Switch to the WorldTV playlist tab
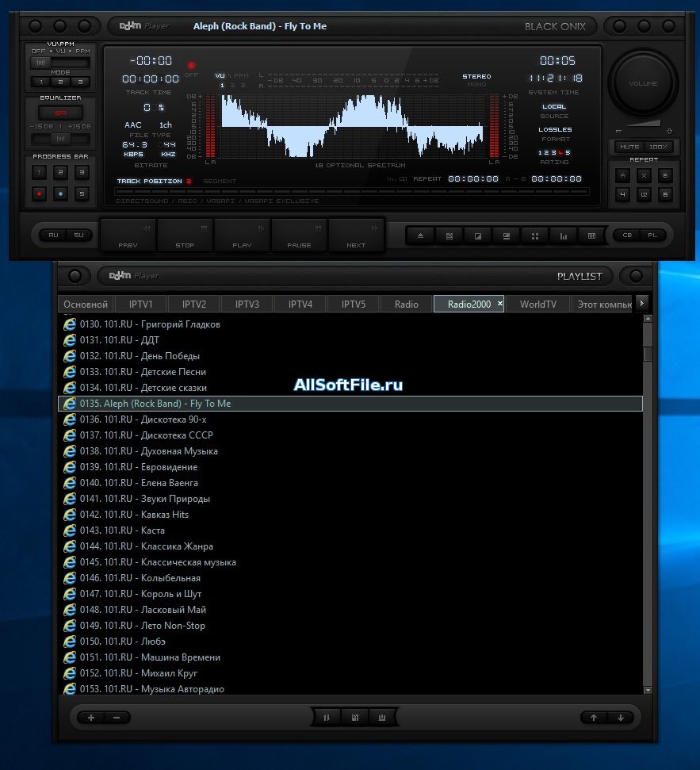The height and width of the screenshot is (770, 700). (x=537, y=304)
